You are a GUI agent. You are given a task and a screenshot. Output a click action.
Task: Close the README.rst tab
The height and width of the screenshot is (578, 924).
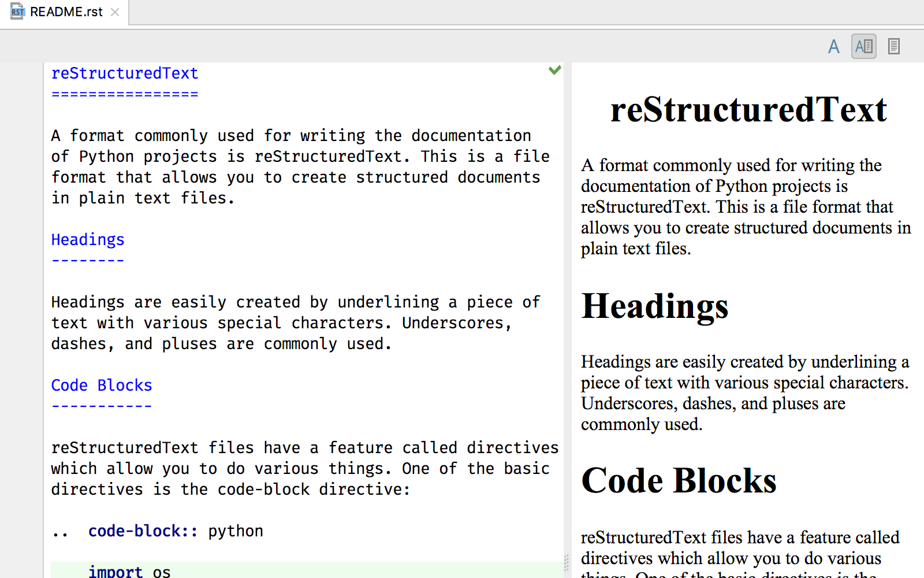(115, 12)
